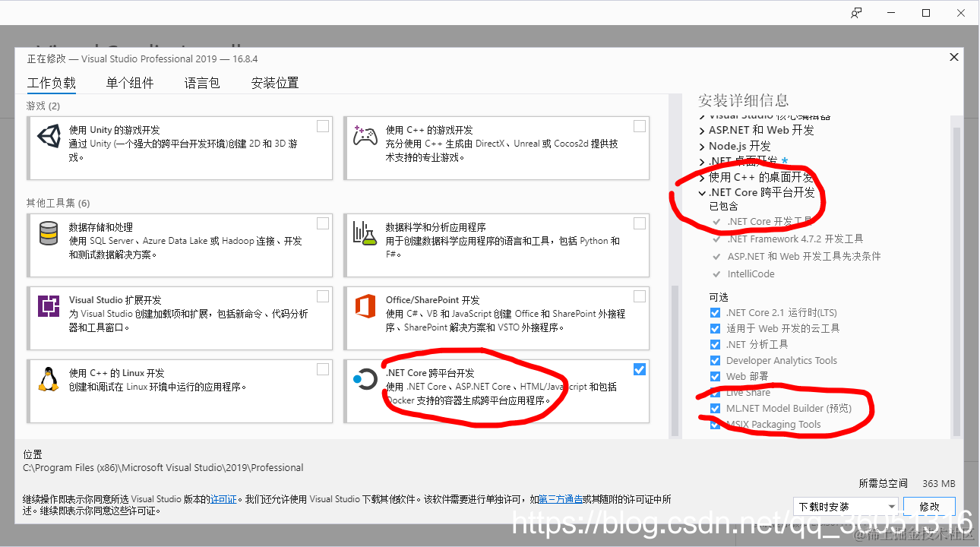Click the IntelliCode included item
The width and height of the screenshot is (980, 547).
751,273
